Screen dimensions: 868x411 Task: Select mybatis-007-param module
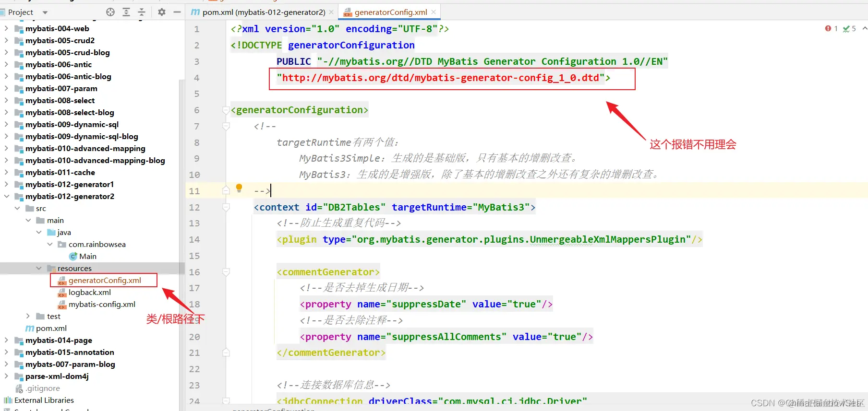click(61, 89)
